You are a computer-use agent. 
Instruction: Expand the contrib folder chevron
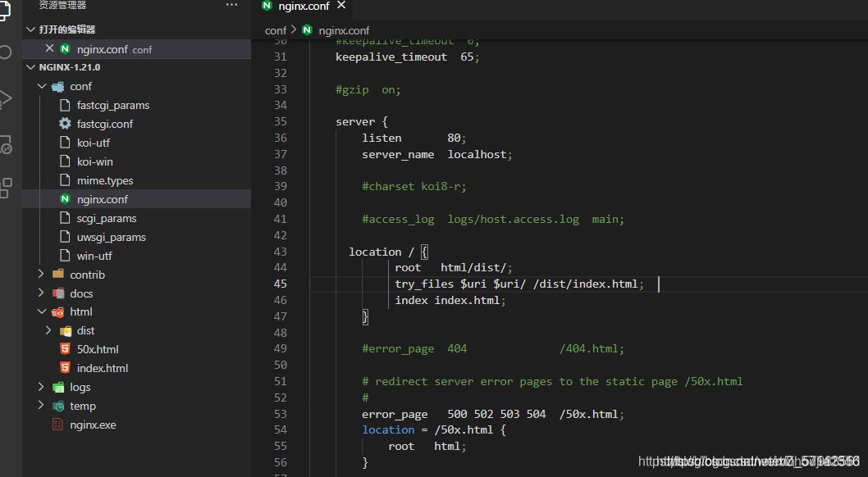tap(42, 274)
